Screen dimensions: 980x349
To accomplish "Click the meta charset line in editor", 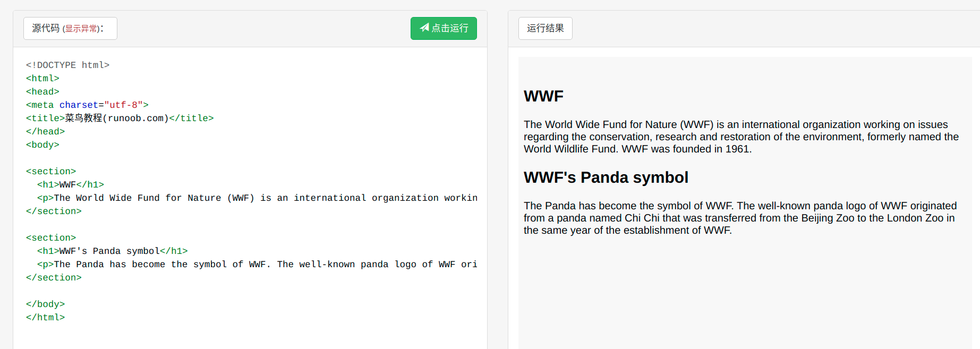I will [x=87, y=105].
